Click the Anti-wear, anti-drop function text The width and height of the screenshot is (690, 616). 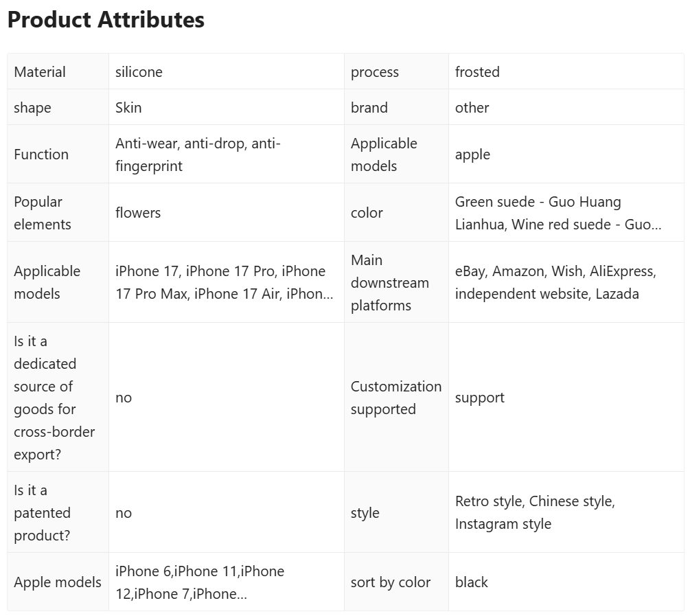point(198,155)
